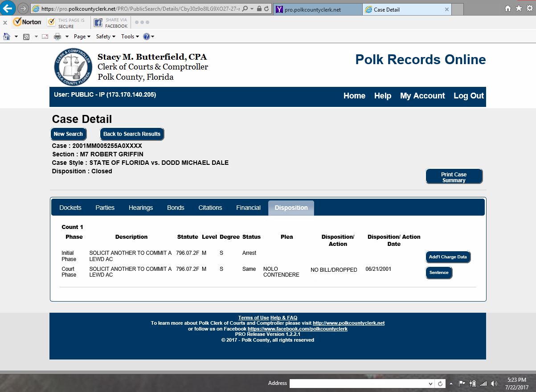Expand feeds dropdown arrow
536x392 pixels.
coord(36,37)
